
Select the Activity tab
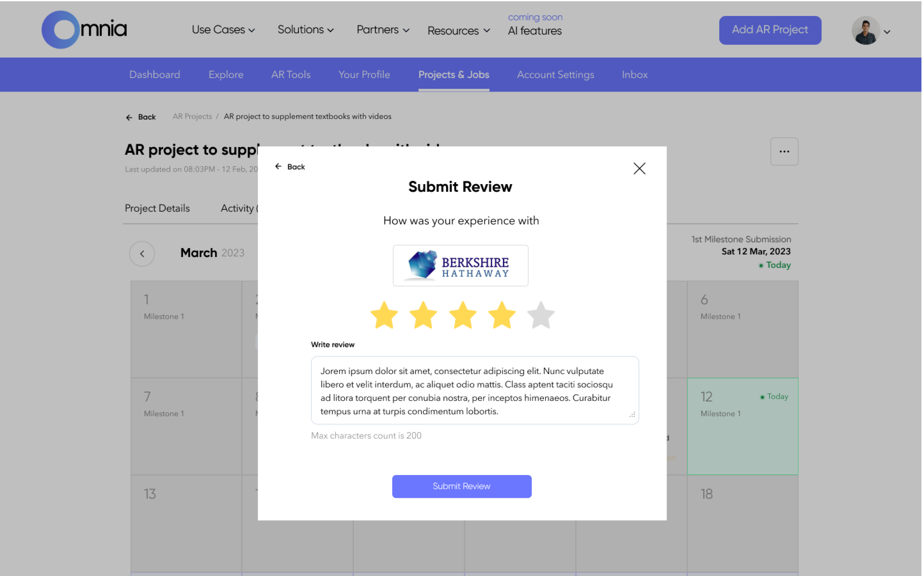(x=239, y=208)
